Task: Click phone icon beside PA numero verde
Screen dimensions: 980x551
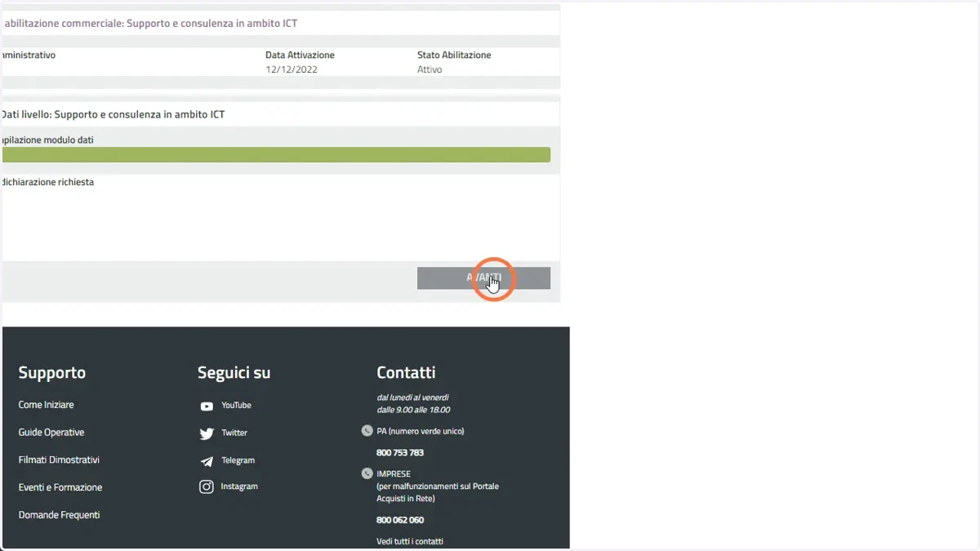Action: pyautogui.click(x=367, y=430)
